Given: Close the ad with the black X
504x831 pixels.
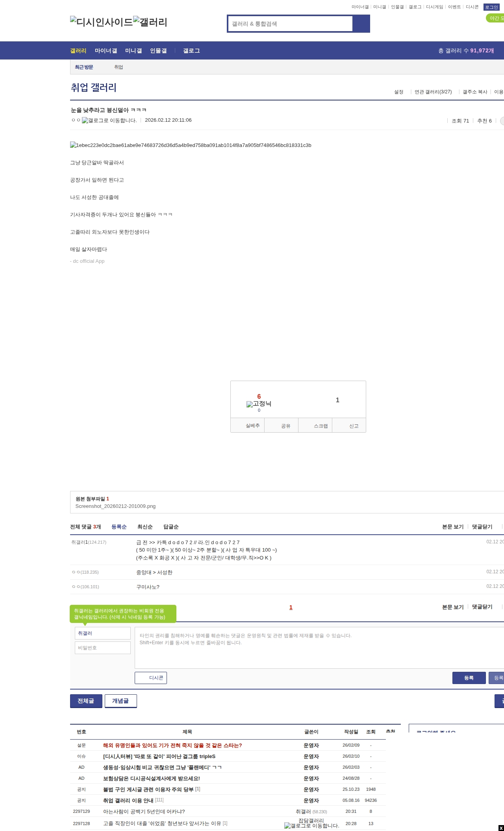Looking at the screenshot, I should coord(501,828).
